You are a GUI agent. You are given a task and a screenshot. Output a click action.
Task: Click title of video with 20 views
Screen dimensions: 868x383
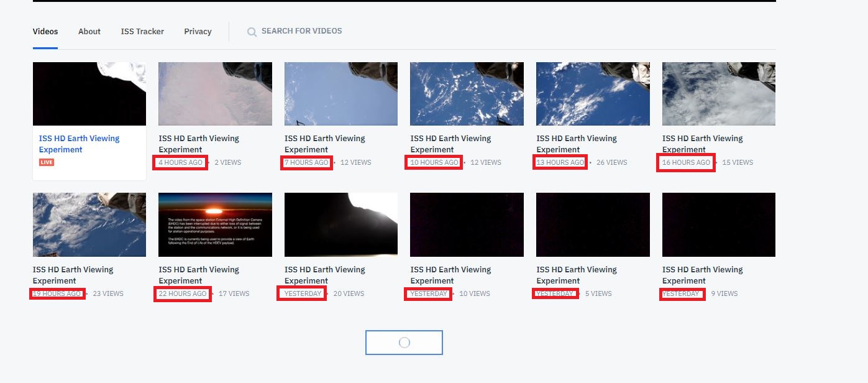coord(324,275)
